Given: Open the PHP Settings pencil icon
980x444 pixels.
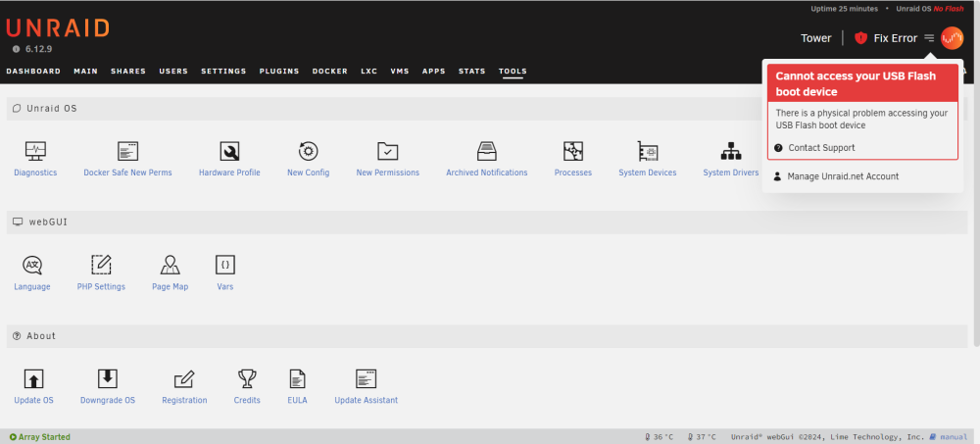Looking at the screenshot, I should 101,266.
